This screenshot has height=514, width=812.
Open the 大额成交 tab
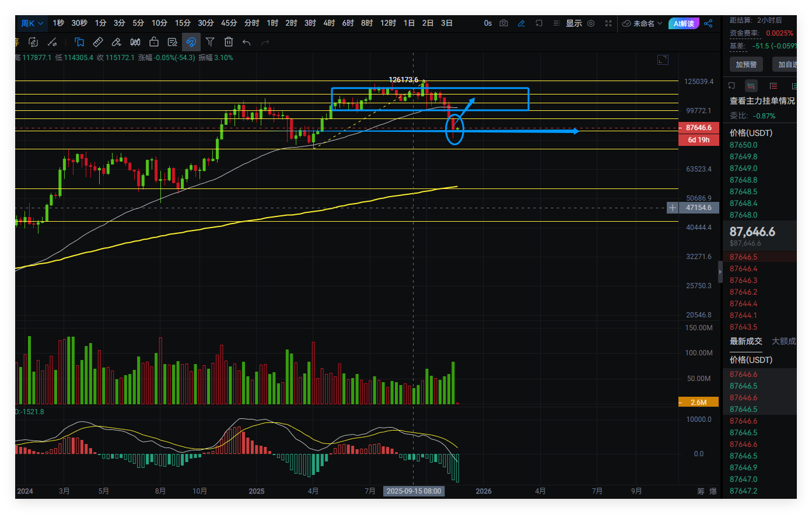(783, 341)
